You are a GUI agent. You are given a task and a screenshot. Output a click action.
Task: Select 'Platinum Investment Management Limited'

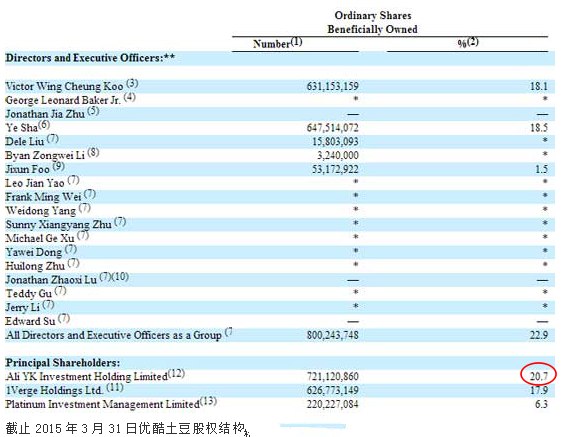tap(103, 404)
